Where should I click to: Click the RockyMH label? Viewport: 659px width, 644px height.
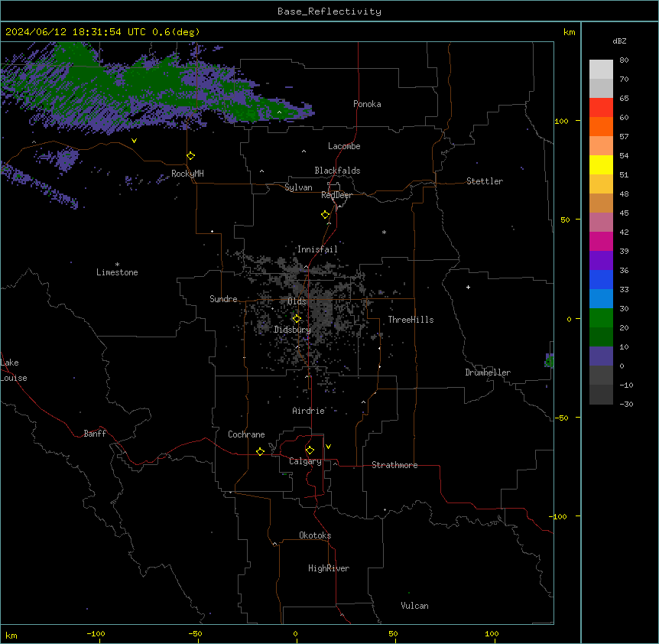click(187, 174)
